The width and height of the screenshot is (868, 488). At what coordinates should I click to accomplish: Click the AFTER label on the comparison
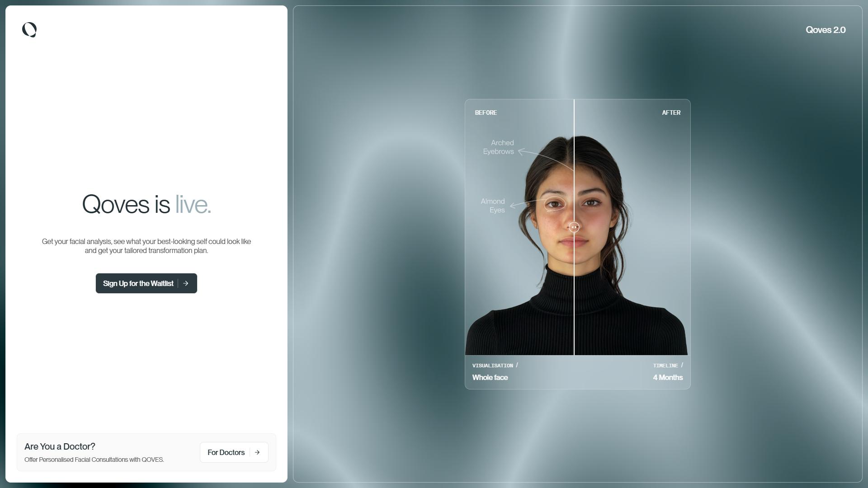point(671,113)
